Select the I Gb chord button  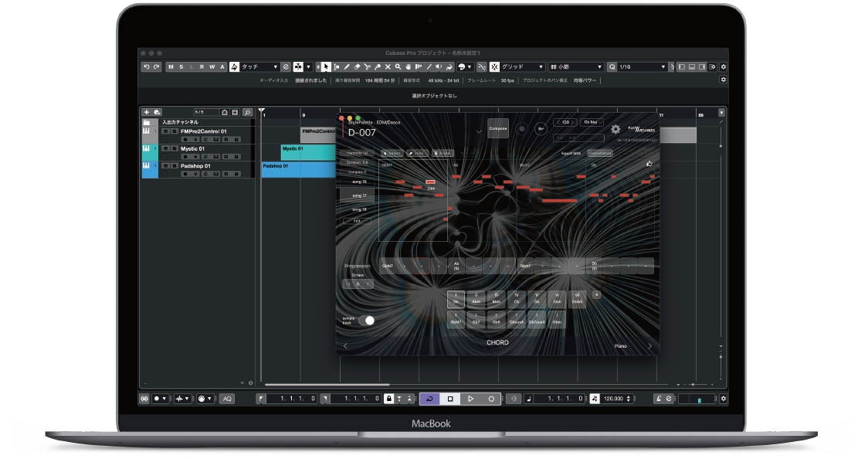pyautogui.click(x=456, y=299)
